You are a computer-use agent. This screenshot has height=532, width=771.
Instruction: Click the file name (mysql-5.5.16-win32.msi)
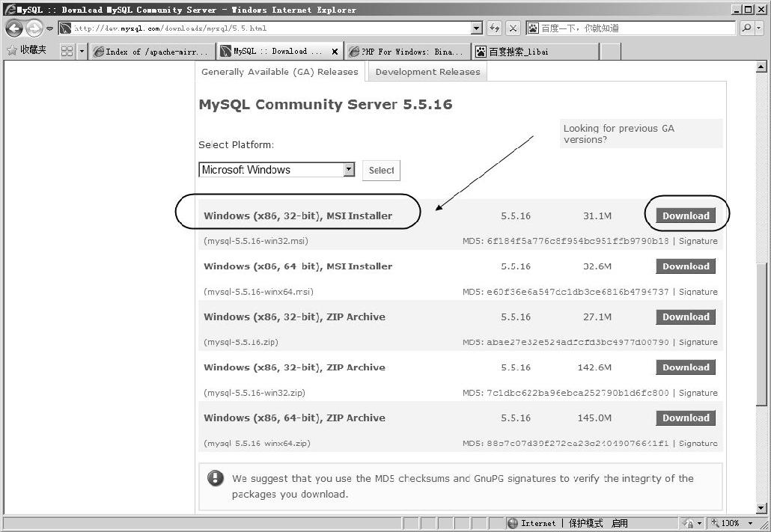click(x=256, y=241)
